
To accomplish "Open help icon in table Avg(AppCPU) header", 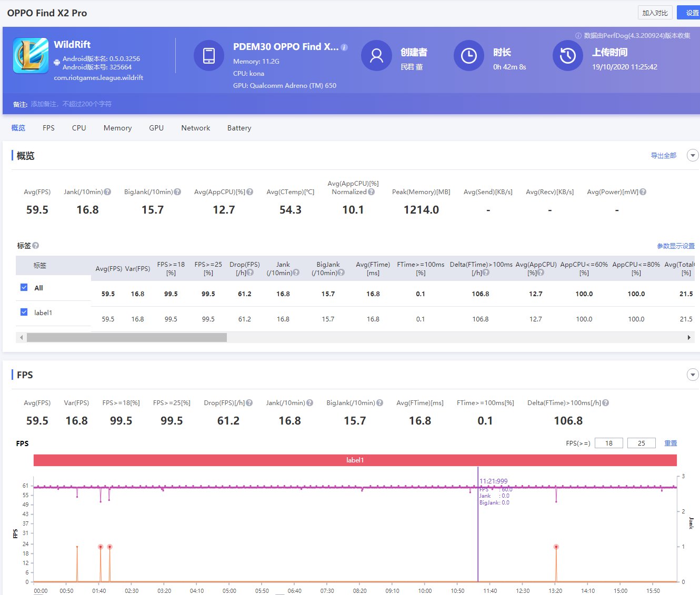I will click(x=541, y=273).
